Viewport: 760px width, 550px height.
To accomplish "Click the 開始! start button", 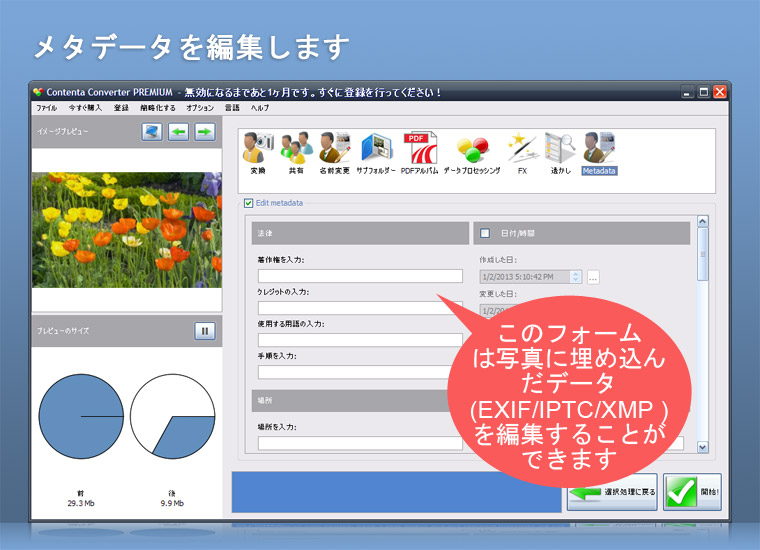I will 692,492.
